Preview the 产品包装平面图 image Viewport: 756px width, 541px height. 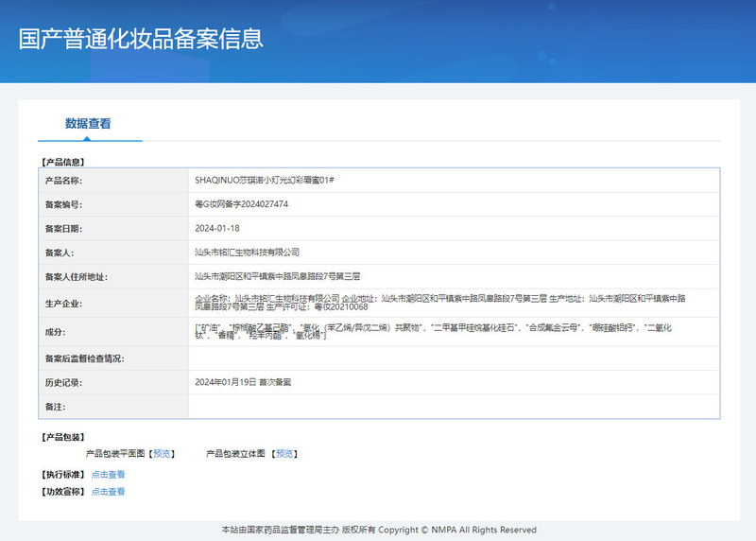(x=162, y=454)
